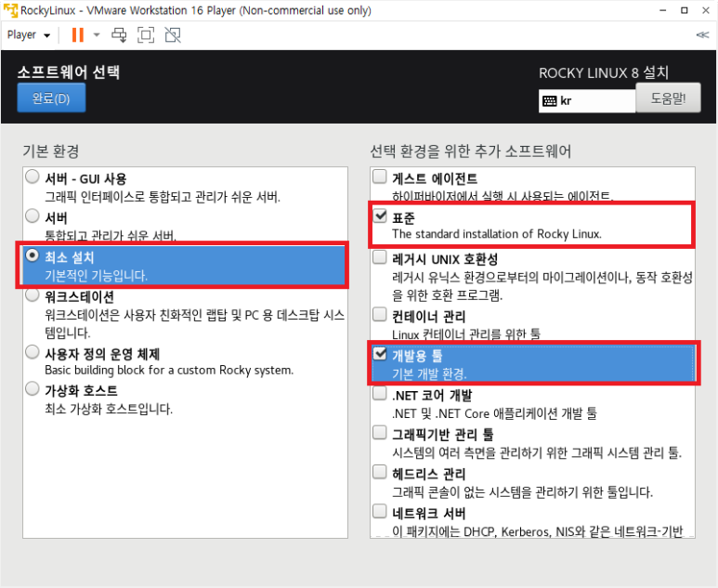
Task: Check the 레거시 UNIX 호환성 checkbox
Action: pyautogui.click(x=380, y=257)
